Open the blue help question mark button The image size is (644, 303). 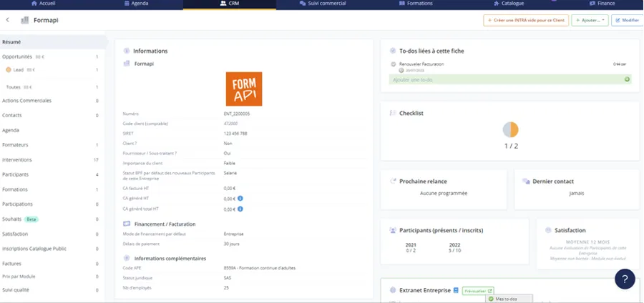click(625, 279)
